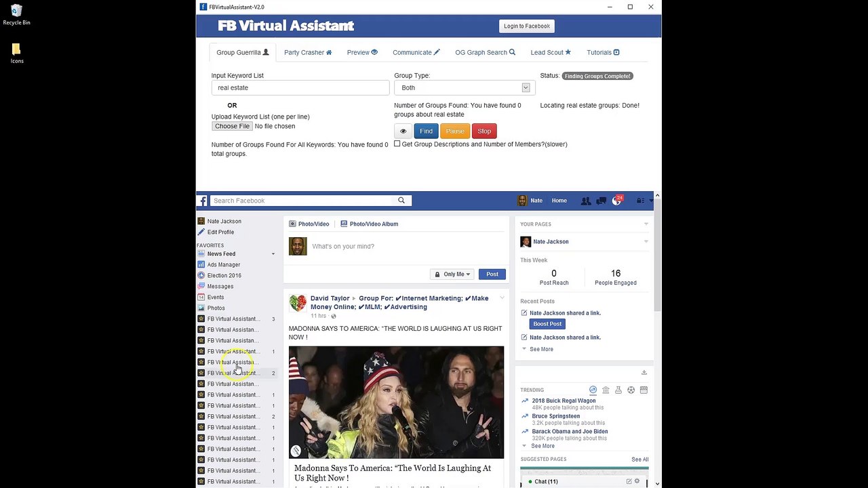
Task: Click the Boost Post button
Action: 547,324
